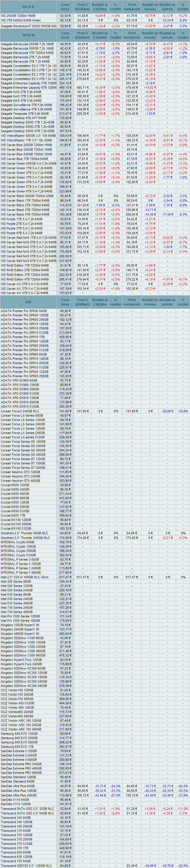Click the SATA III section header
The height and width of the screenshot is (868, 190).
pyautogui.click(x=28, y=35)
